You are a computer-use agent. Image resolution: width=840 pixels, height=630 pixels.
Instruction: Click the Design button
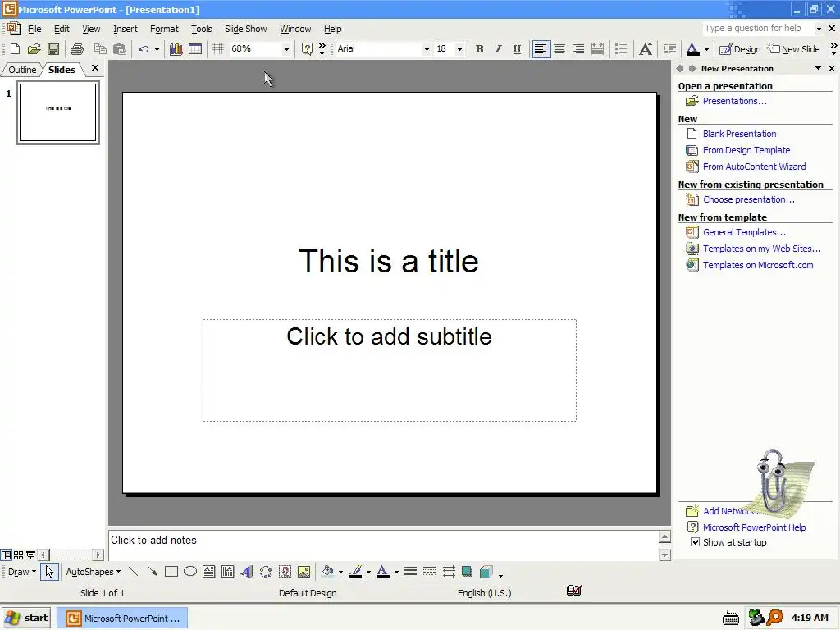pos(740,48)
